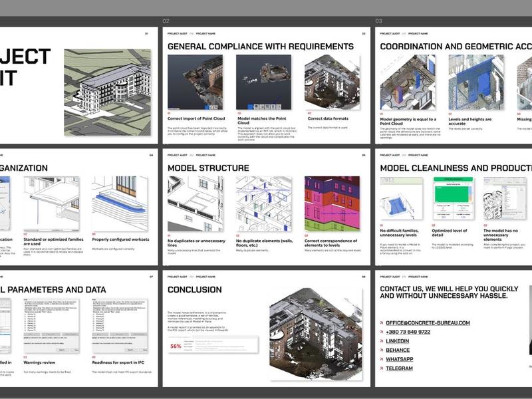The height and width of the screenshot is (399, 532).
Task: Select the No duplicates or unnecessary lines caption
Action: (x=196, y=243)
